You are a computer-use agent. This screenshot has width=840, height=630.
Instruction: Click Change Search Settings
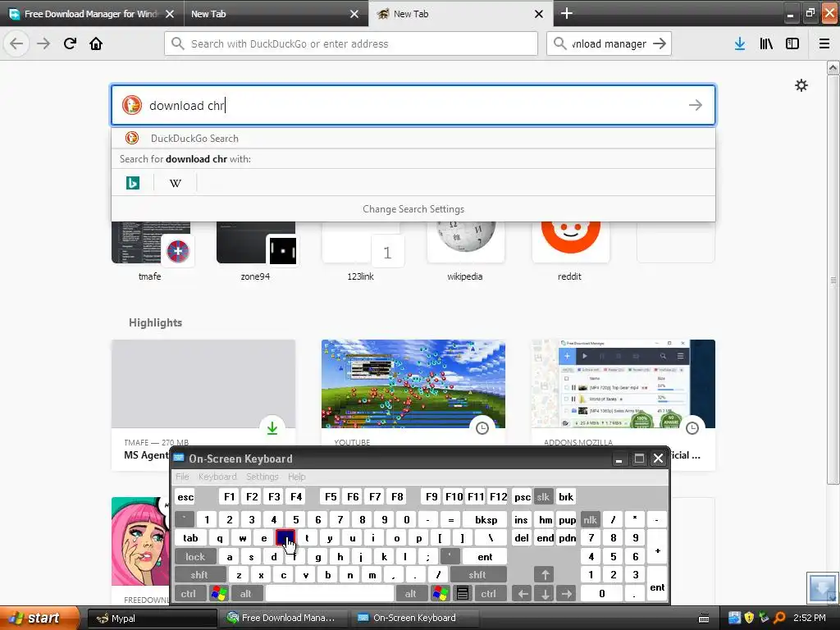tap(413, 209)
